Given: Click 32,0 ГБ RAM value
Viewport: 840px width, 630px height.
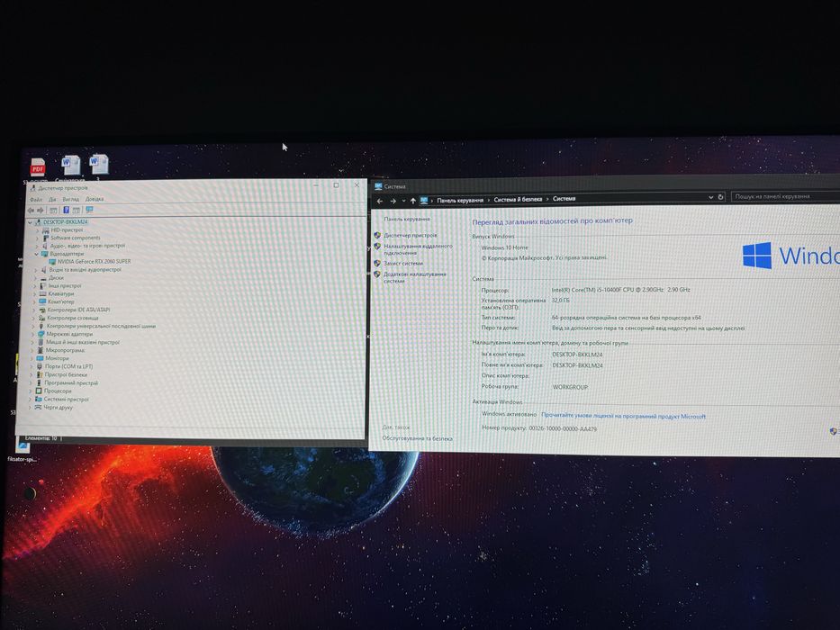Looking at the screenshot, I should (x=560, y=301).
